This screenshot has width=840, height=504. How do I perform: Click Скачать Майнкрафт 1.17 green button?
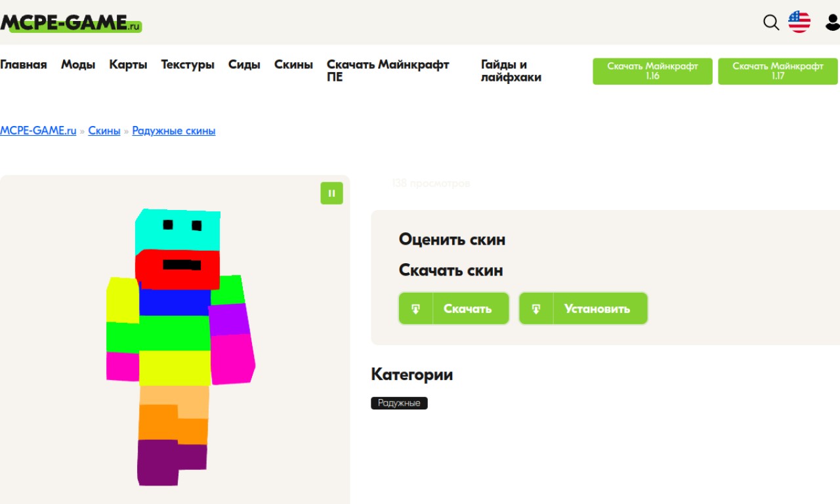coord(778,71)
